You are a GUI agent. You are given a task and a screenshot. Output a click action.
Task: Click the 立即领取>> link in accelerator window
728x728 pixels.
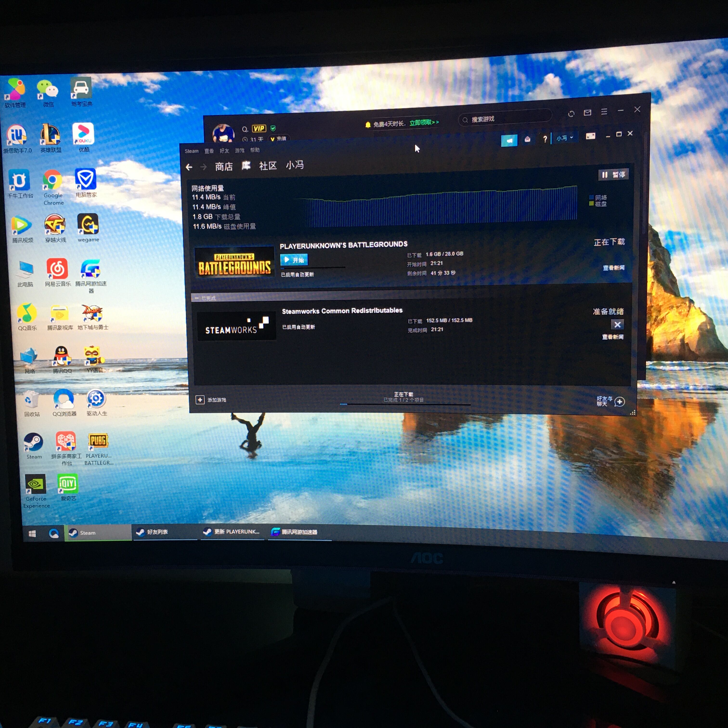tap(424, 123)
